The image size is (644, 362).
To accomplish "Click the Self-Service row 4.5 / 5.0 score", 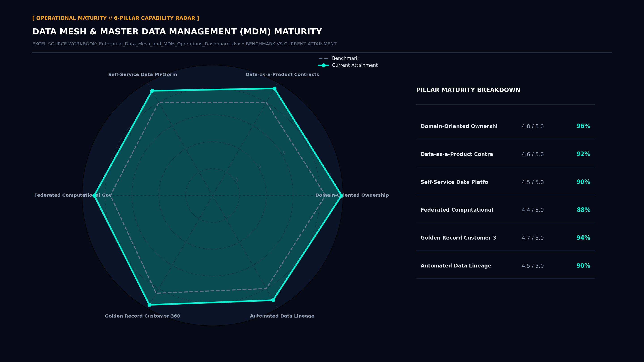I will click(533, 183).
